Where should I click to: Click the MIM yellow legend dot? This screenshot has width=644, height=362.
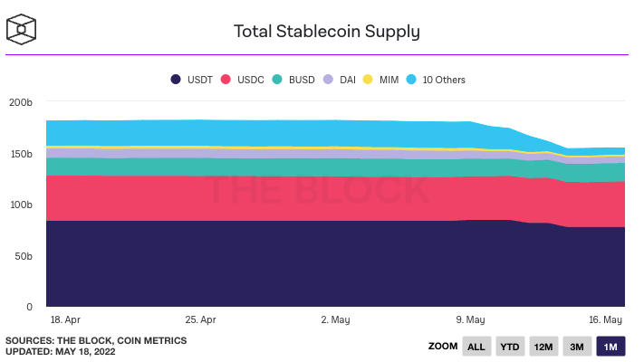tap(368, 80)
